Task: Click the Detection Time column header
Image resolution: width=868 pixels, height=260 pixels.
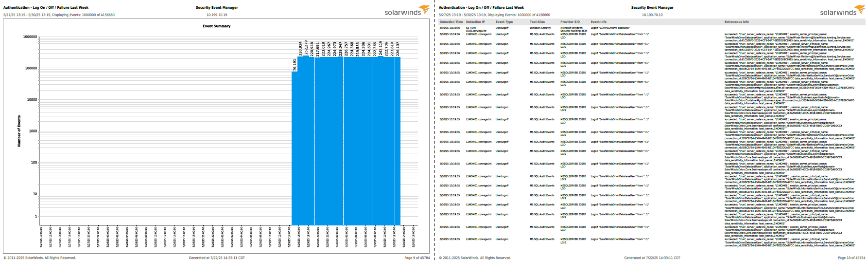Action: [451, 22]
